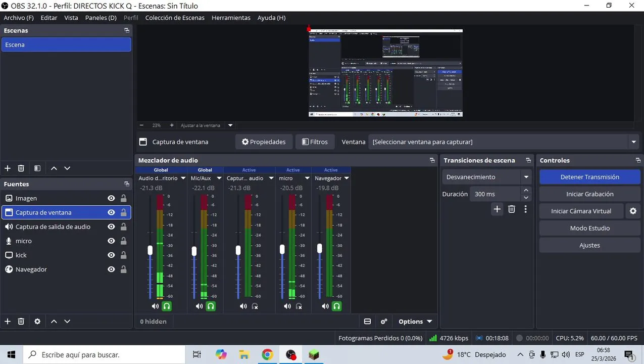Open micro channel dropdown arrow

307,178
